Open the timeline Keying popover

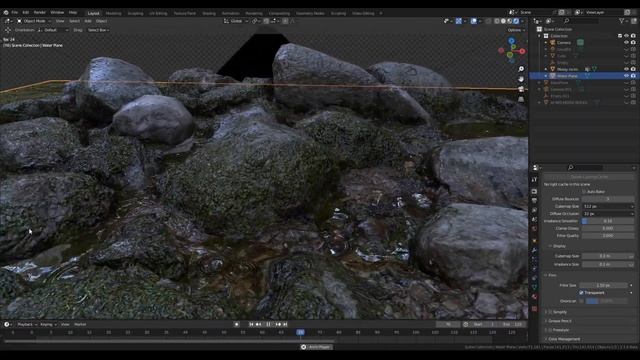point(48,324)
